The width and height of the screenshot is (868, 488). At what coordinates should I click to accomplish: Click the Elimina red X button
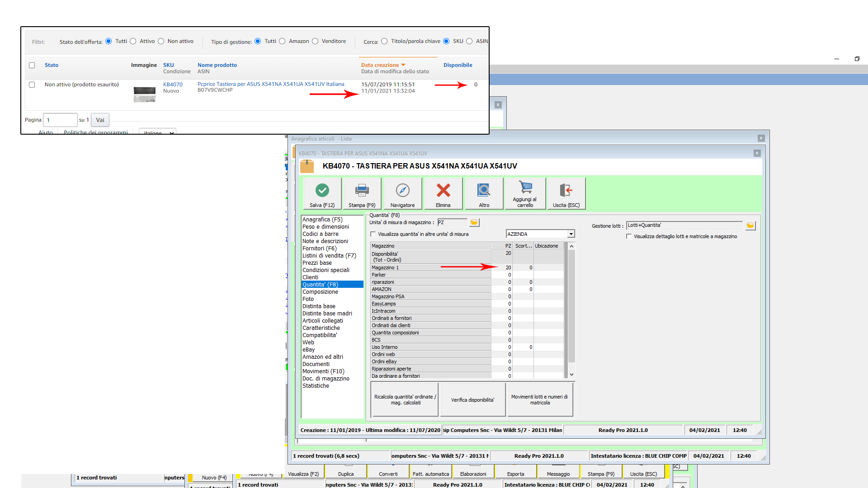pyautogui.click(x=443, y=193)
